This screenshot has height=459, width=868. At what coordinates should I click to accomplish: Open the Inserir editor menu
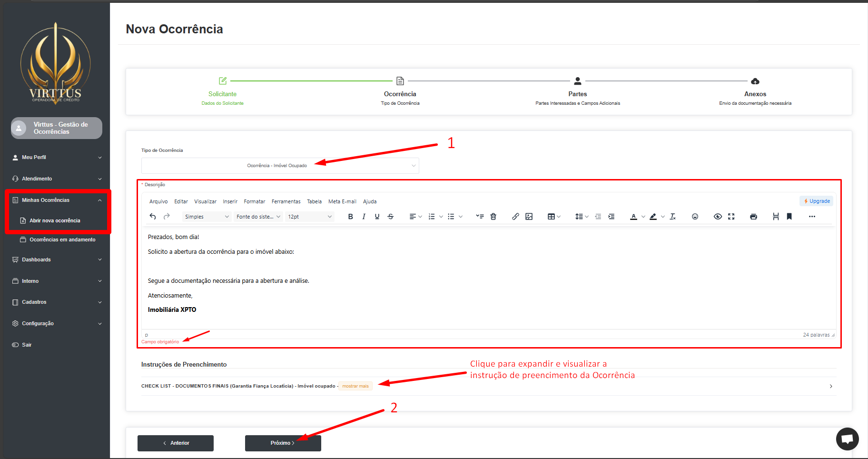[x=230, y=201]
